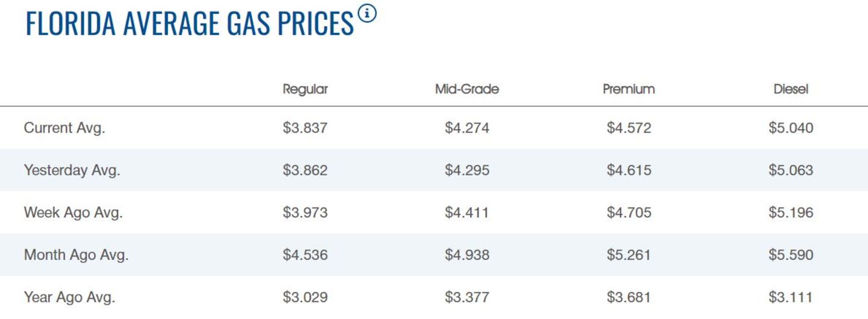Click the Yesterday Avg. row label

click(72, 170)
